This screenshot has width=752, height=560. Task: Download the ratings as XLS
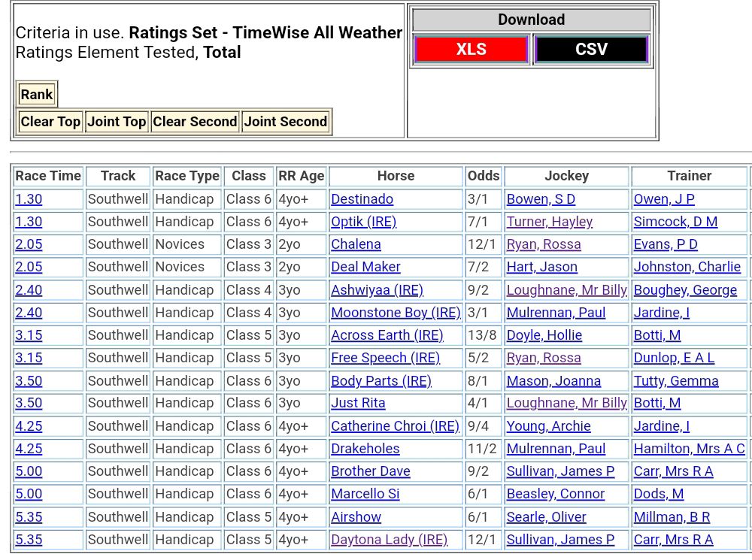pos(471,50)
